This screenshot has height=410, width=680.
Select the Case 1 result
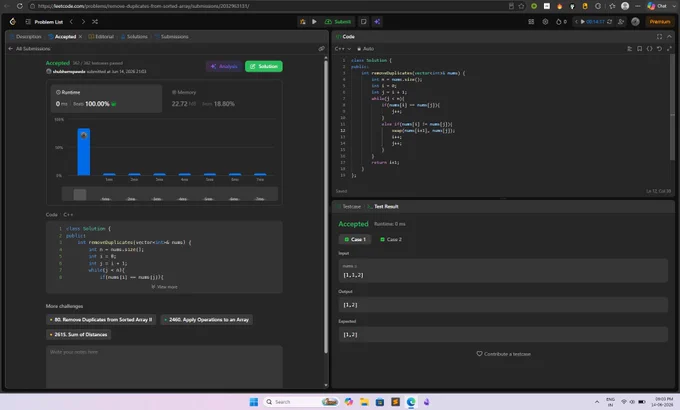(355, 239)
